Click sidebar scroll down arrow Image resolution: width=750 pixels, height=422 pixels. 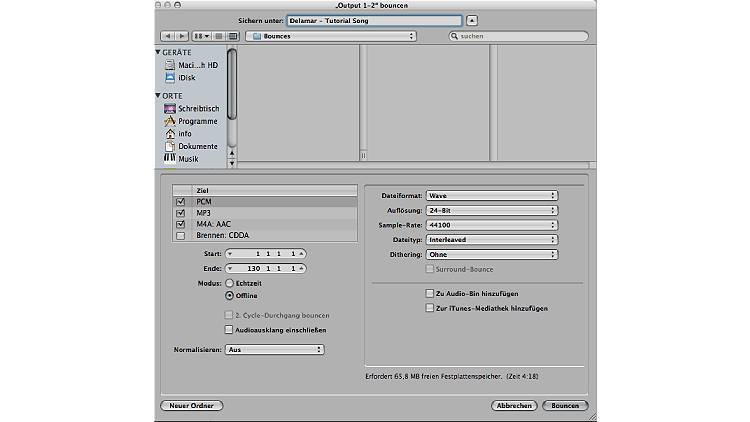232,163
